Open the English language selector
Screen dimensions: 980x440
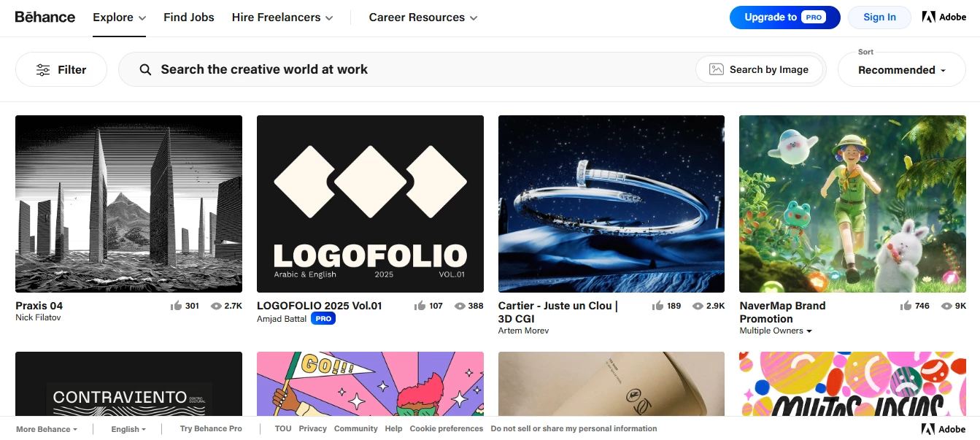point(128,429)
